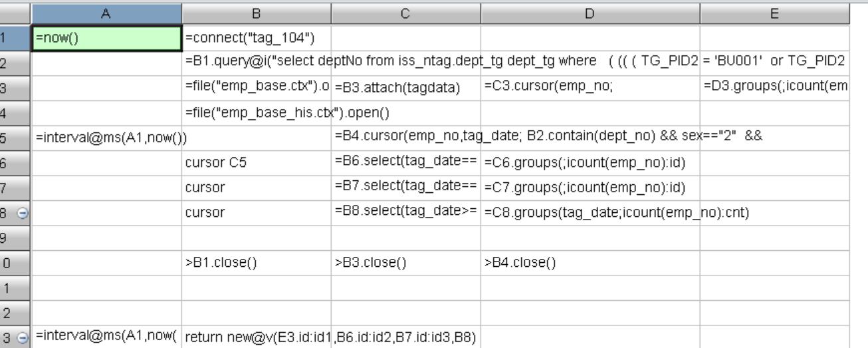Collapse the code block at row 13
The height and width of the screenshot is (348, 868).
pyautogui.click(x=23, y=337)
